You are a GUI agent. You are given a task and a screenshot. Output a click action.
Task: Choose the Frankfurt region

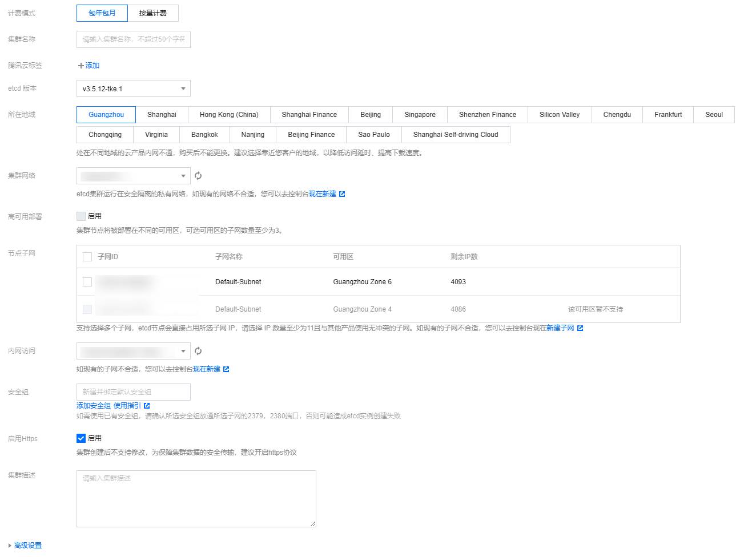tap(668, 115)
